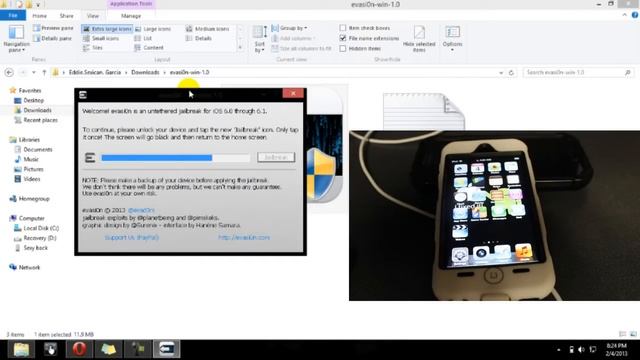Click the evasi0n Jailbreak button
This screenshot has height=360, width=640.
click(276, 157)
